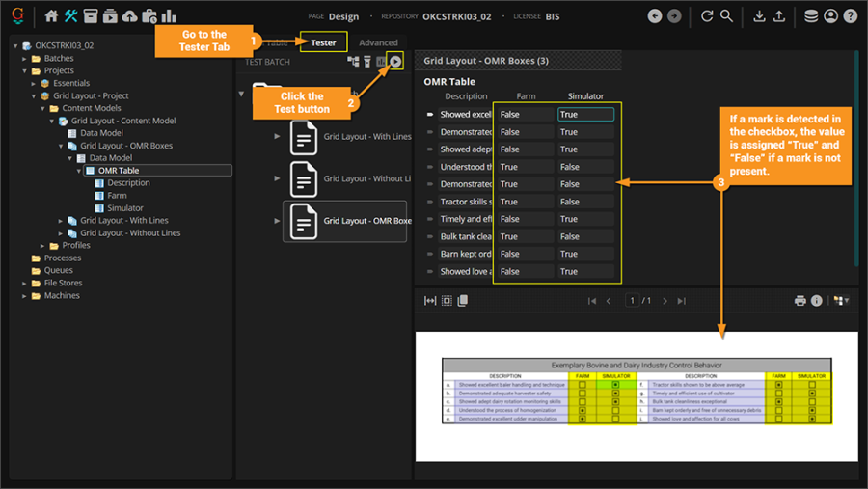Switch to the Advanced tab

point(378,42)
